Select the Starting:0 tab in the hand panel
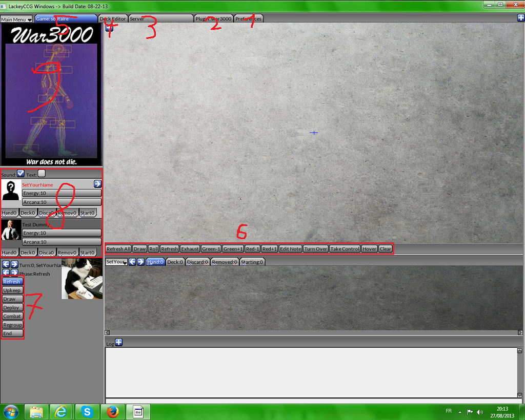The height and width of the screenshot is (420, 525). pyautogui.click(x=252, y=262)
